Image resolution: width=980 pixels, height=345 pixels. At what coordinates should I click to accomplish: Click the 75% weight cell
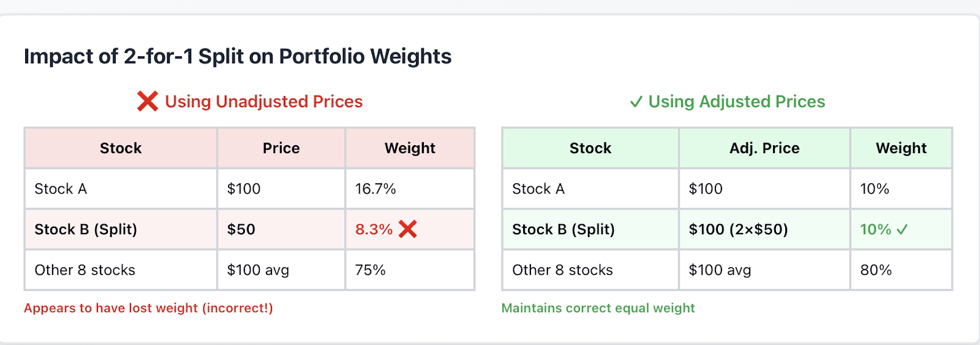(410, 270)
